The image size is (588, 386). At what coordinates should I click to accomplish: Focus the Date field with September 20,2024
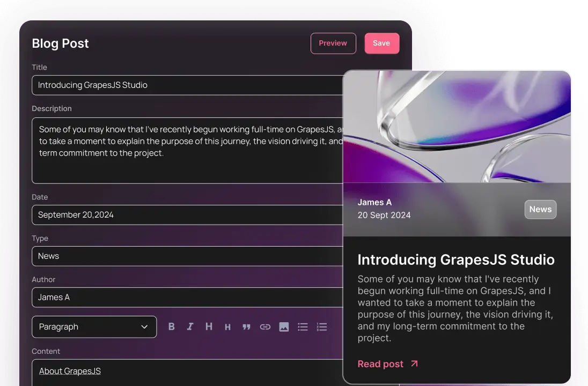(187, 215)
